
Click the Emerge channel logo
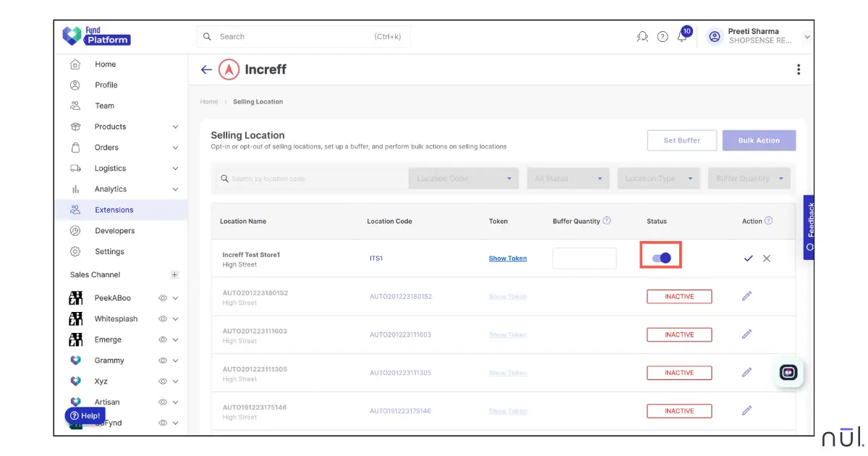click(75, 339)
